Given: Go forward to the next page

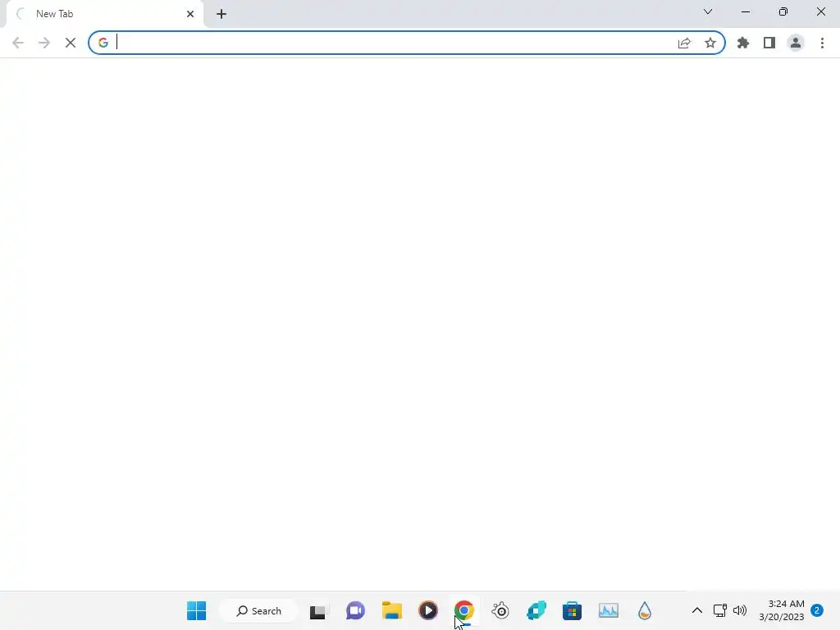Looking at the screenshot, I should click(44, 43).
